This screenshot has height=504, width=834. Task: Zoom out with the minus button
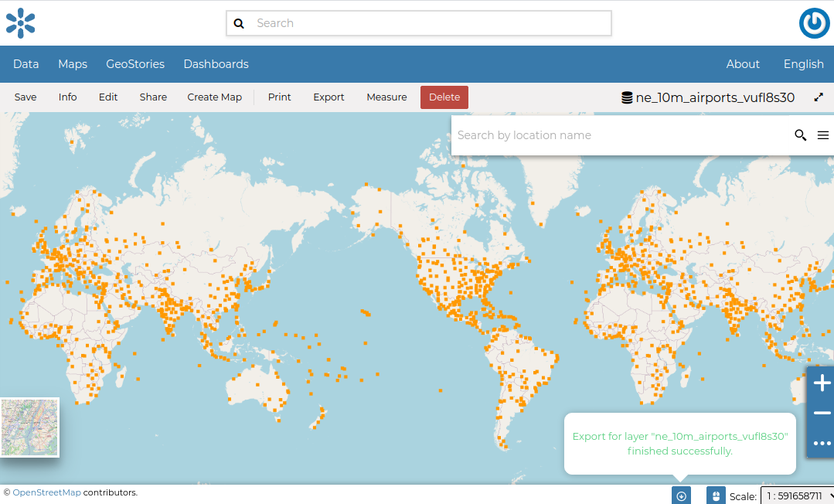(x=822, y=414)
